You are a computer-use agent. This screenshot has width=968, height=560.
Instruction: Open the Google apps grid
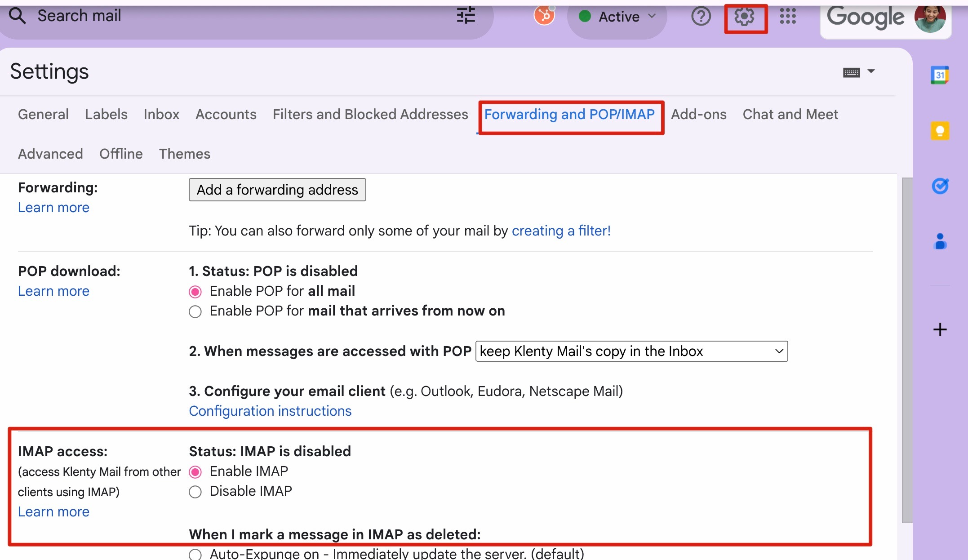[787, 17]
